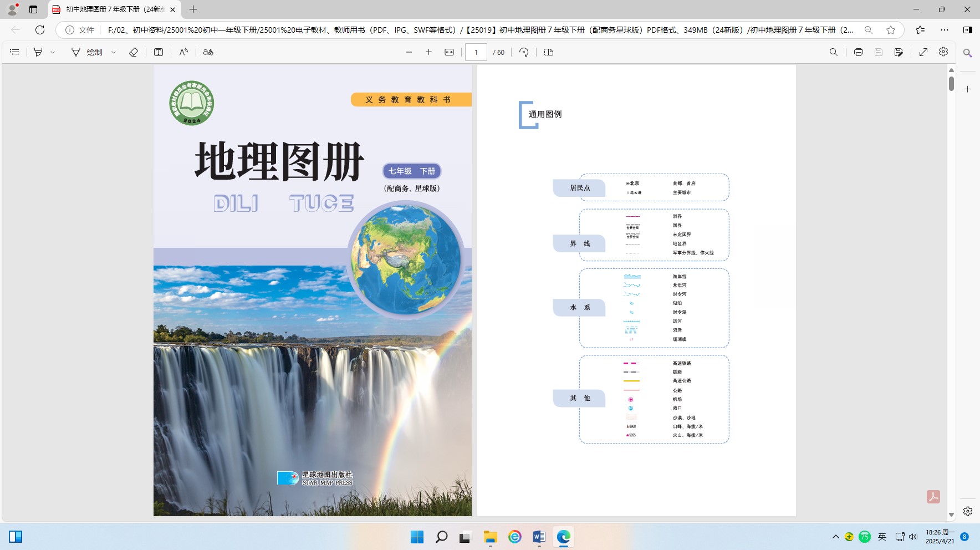
Task: Click the page number input field
Action: pyautogui.click(x=476, y=52)
